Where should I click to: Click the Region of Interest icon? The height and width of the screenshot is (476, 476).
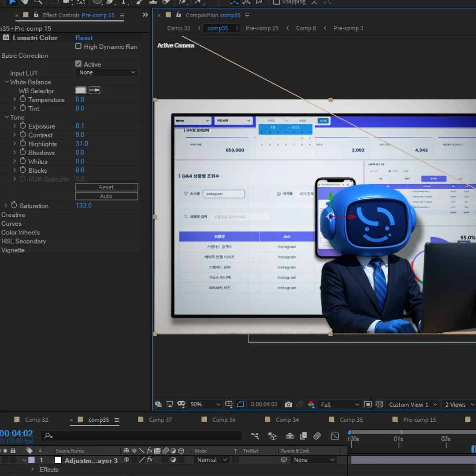coord(368,404)
